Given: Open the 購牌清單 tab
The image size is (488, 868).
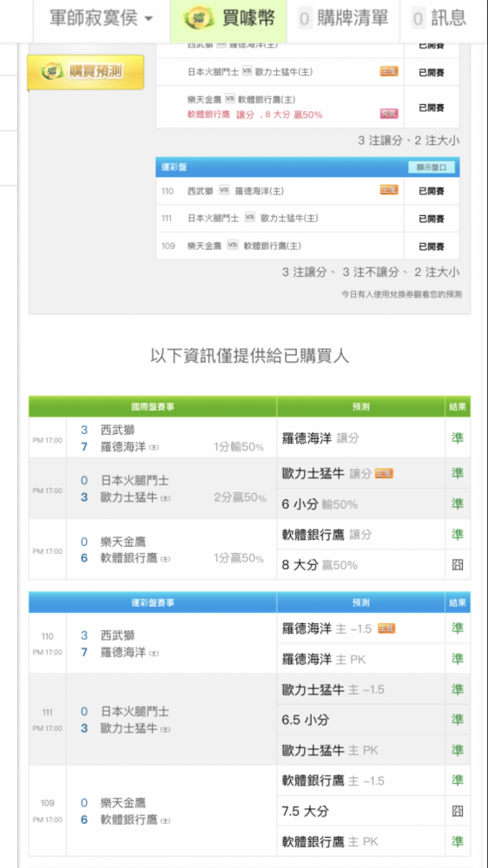Looking at the screenshot, I should click(x=344, y=19).
